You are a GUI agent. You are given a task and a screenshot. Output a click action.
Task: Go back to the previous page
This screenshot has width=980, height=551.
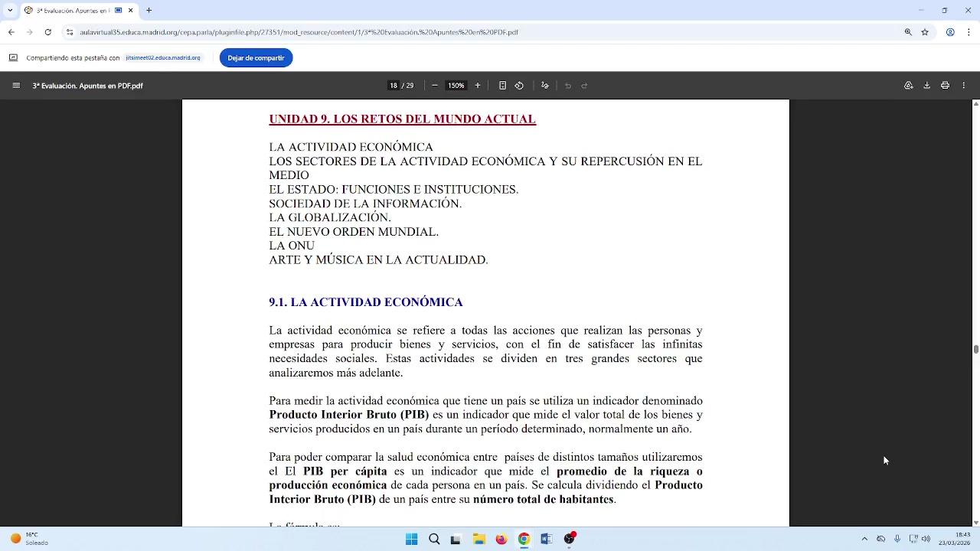(x=11, y=32)
